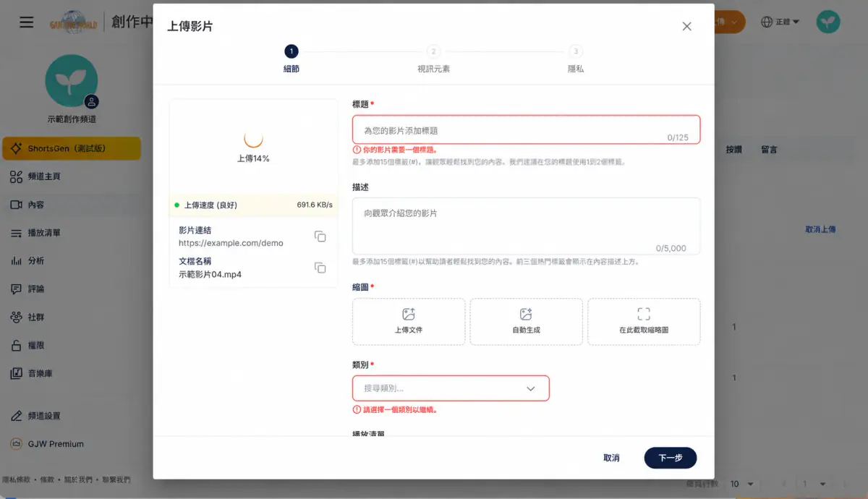Select step 1 細節 in the stepper
Screen dimensions: 868x499
pos(291,59)
